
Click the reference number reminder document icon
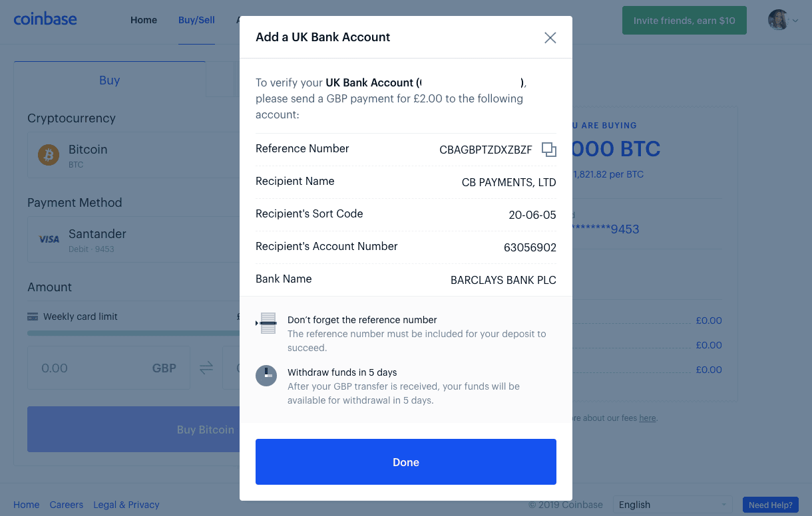pos(266,323)
